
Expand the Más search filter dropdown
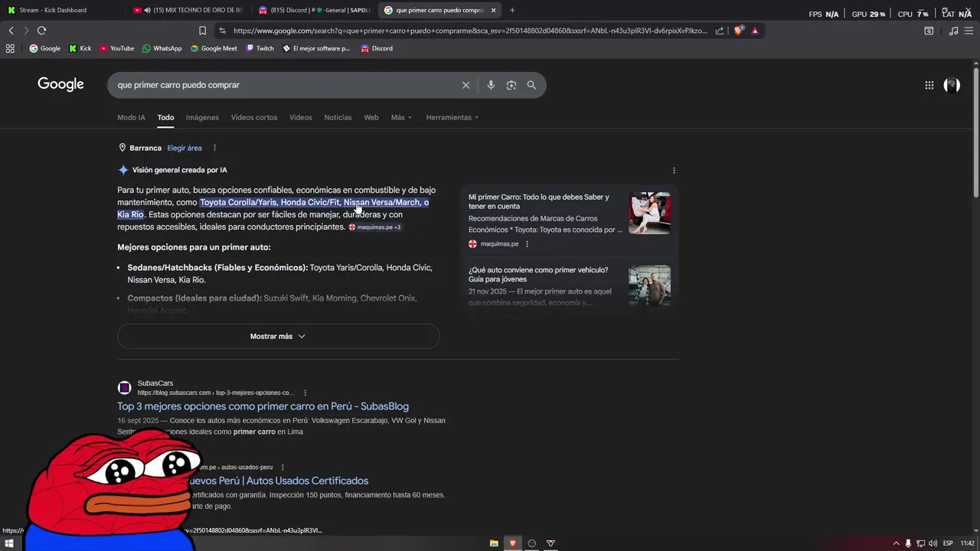tap(401, 117)
